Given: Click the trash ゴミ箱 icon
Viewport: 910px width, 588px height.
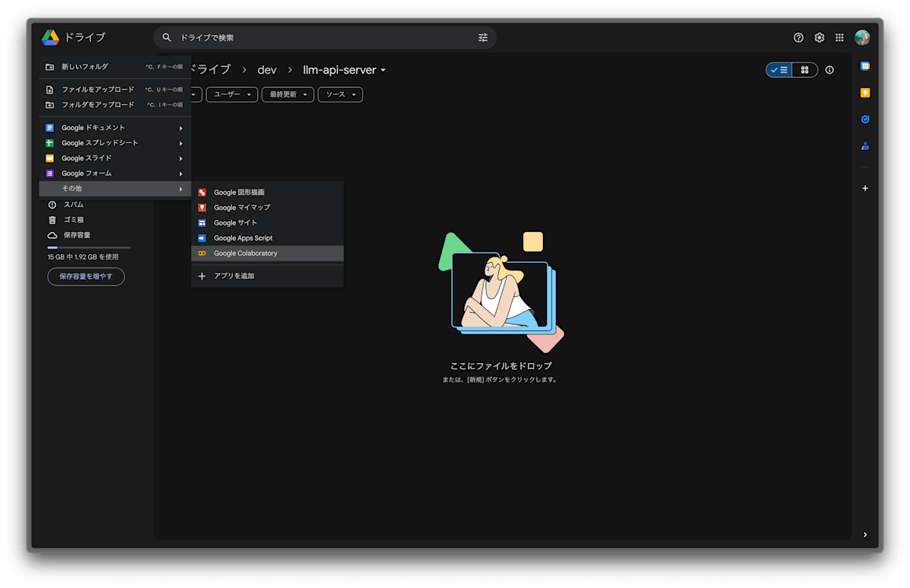Looking at the screenshot, I should [52, 220].
